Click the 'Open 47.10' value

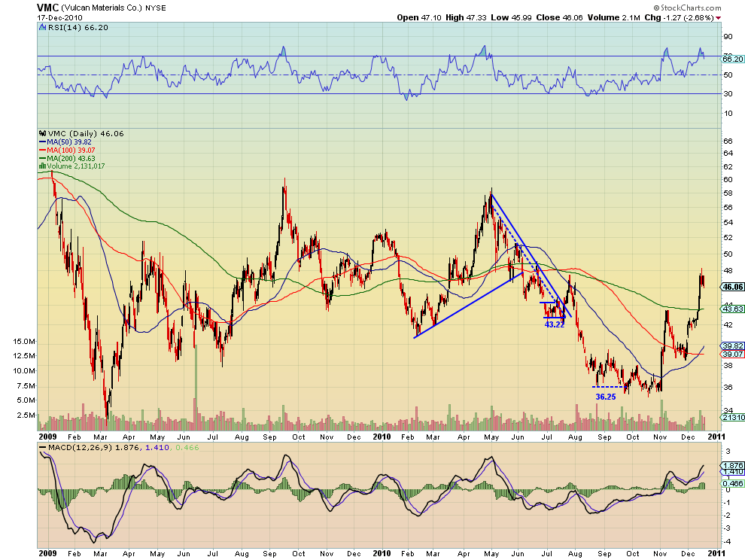click(x=419, y=17)
